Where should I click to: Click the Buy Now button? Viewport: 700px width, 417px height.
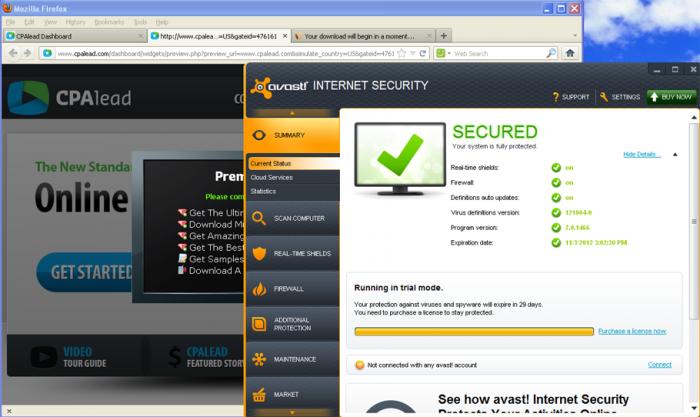coord(671,96)
